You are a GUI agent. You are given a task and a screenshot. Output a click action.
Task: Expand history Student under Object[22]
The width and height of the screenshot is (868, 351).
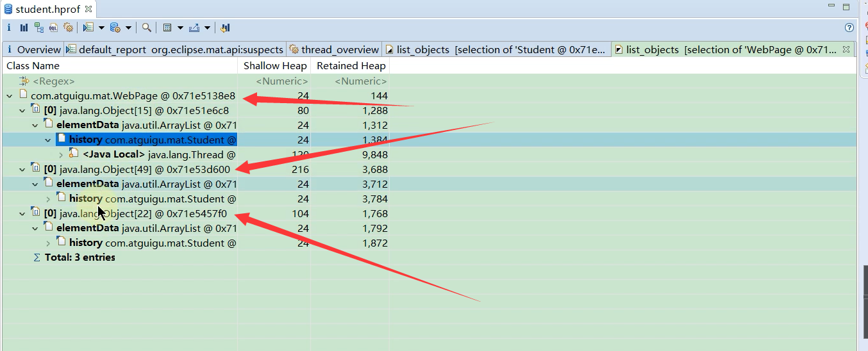(x=48, y=243)
